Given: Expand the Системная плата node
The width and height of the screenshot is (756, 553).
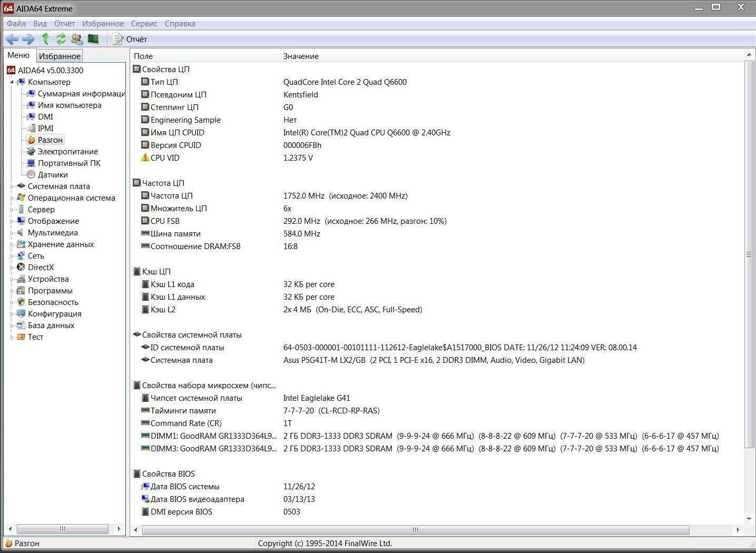Looking at the screenshot, I should pos(12,186).
